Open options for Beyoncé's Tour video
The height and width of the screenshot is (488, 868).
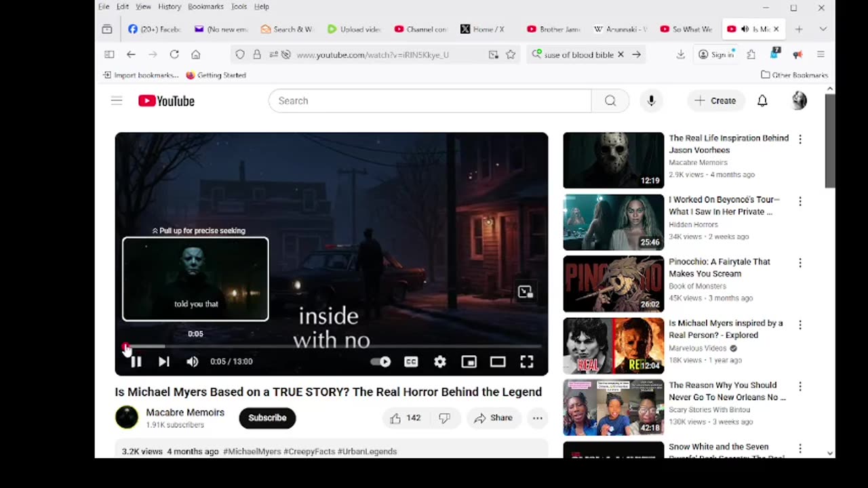tap(800, 201)
